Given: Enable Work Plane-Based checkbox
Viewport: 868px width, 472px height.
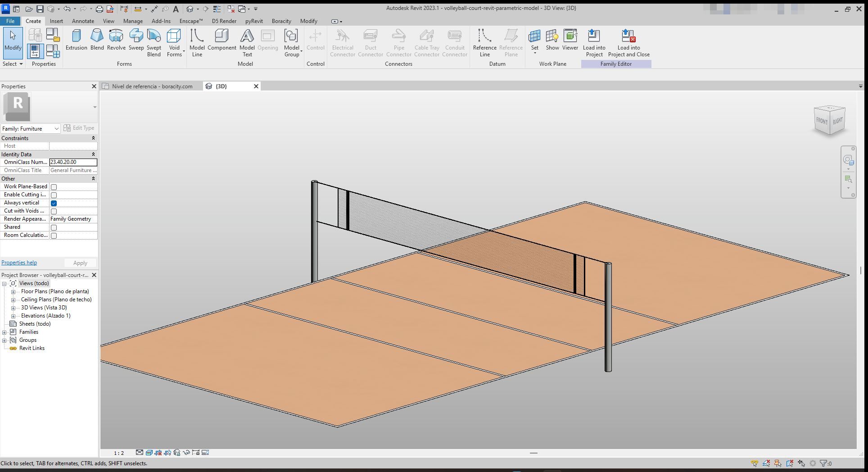Looking at the screenshot, I should [54, 187].
